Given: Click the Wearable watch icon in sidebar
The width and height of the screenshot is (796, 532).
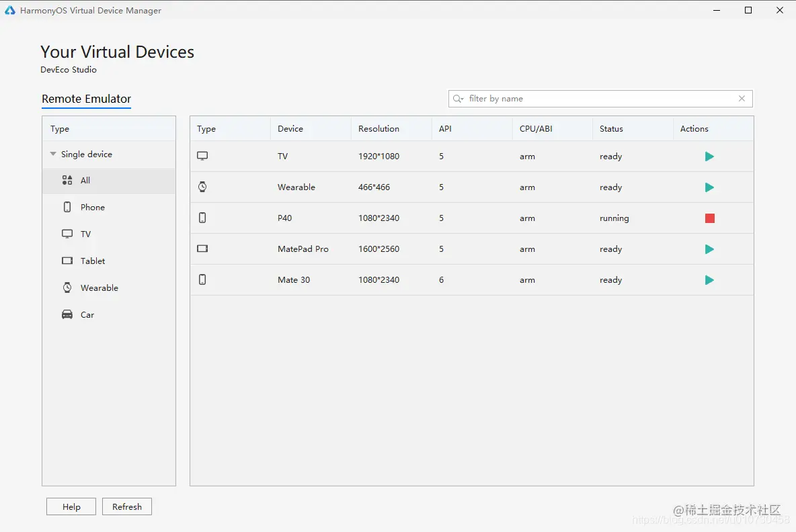Looking at the screenshot, I should 67,287.
